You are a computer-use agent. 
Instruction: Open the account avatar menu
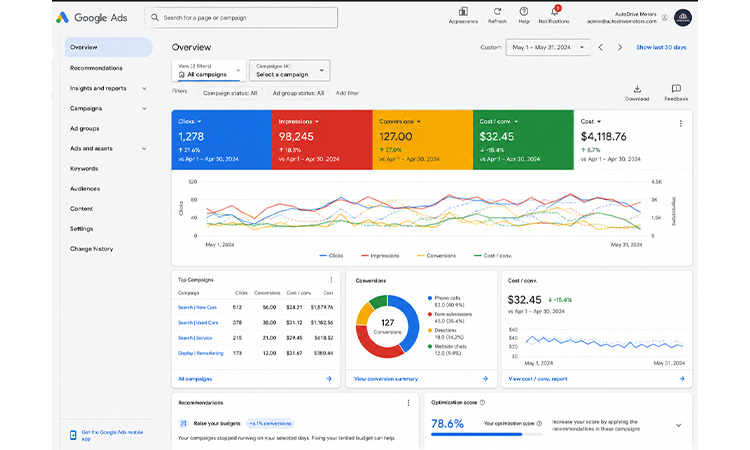pos(683,18)
